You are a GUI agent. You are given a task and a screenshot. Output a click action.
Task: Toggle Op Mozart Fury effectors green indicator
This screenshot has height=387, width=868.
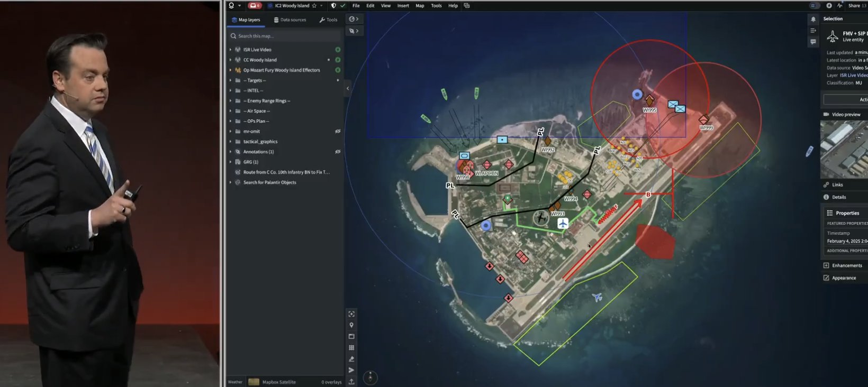[338, 70]
